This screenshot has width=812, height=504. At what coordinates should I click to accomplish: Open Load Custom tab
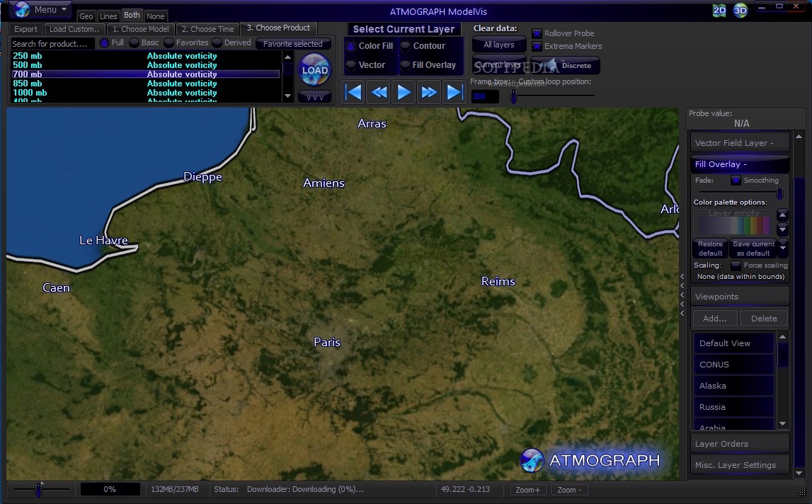[x=74, y=29]
